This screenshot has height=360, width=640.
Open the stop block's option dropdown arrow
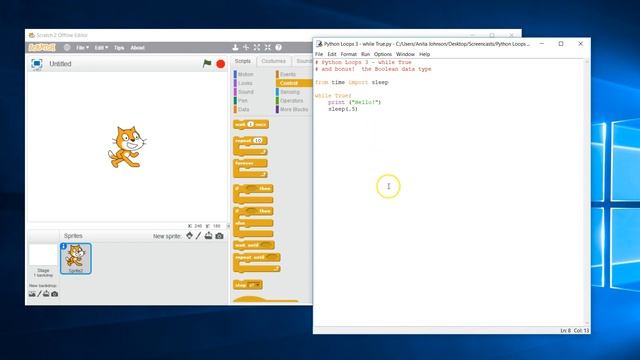tap(257, 285)
